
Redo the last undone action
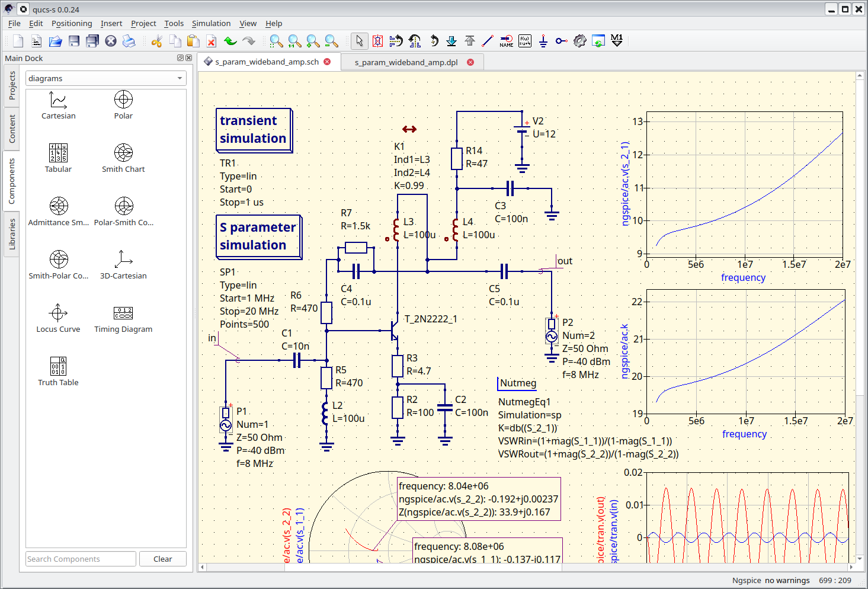[x=248, y=41]
